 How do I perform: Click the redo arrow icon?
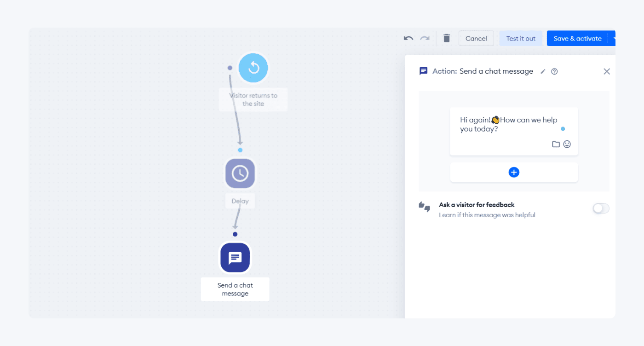[425, 38]
